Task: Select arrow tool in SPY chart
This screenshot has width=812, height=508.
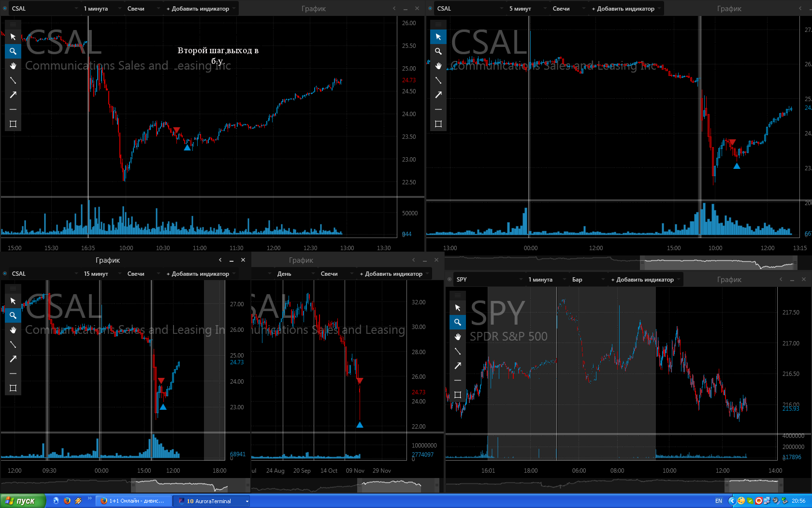Action: tap(458, 366)
